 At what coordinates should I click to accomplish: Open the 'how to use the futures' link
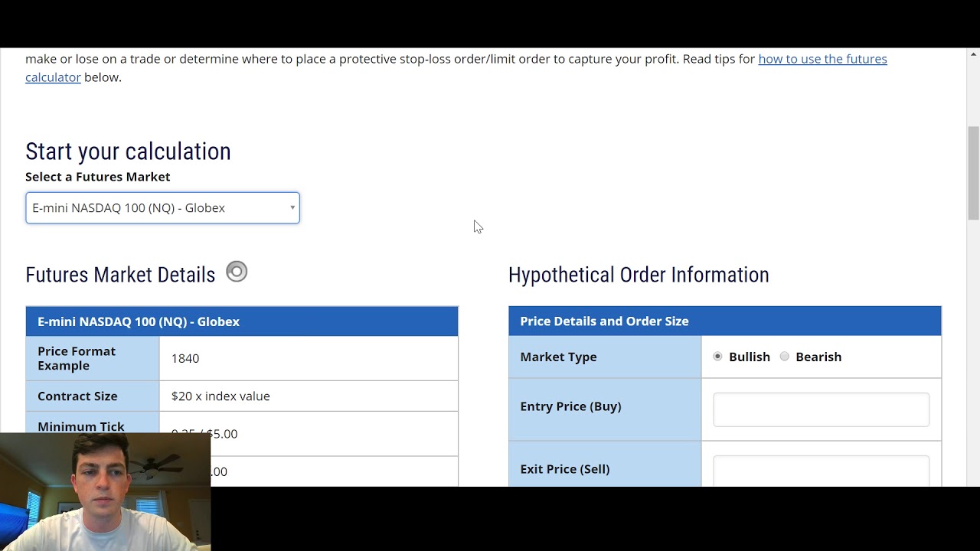tap(822, 59)
